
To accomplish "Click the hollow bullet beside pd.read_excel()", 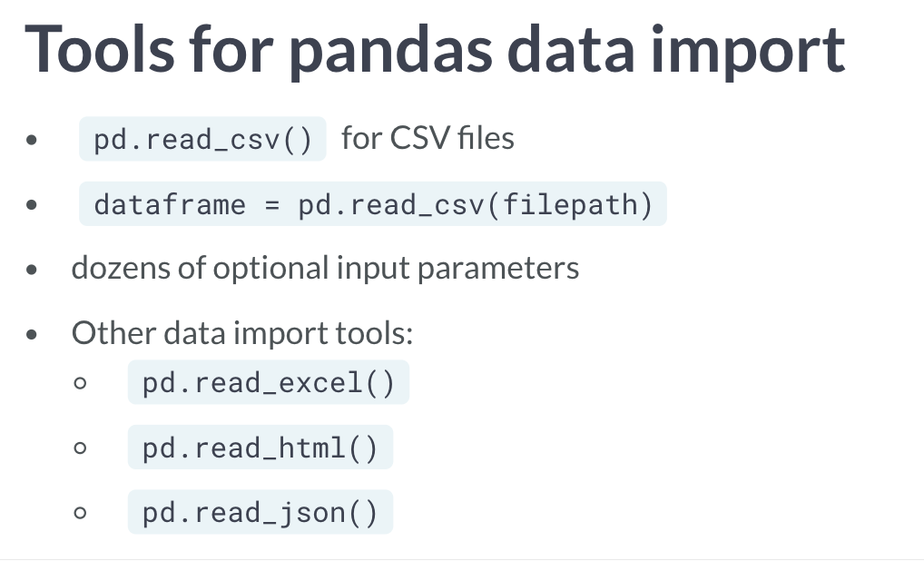I will point(80,383).
